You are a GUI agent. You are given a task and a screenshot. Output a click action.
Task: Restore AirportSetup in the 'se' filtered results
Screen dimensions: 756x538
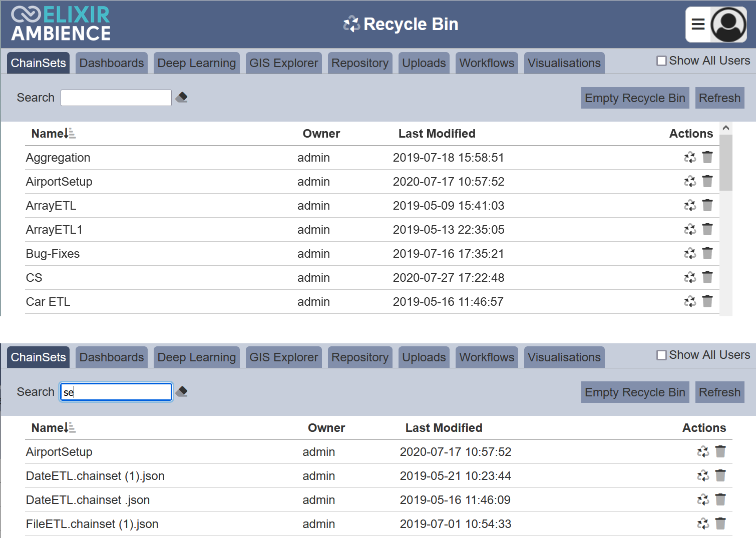pos(703,452)
